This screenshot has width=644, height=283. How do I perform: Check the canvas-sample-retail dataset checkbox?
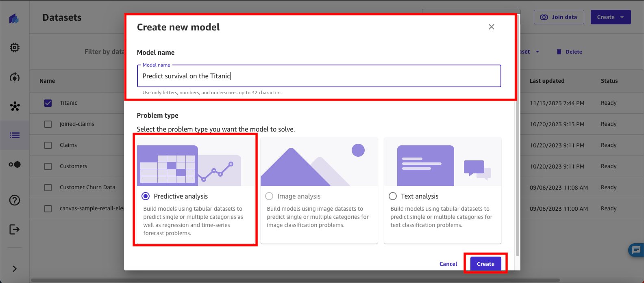pos(48,208)
